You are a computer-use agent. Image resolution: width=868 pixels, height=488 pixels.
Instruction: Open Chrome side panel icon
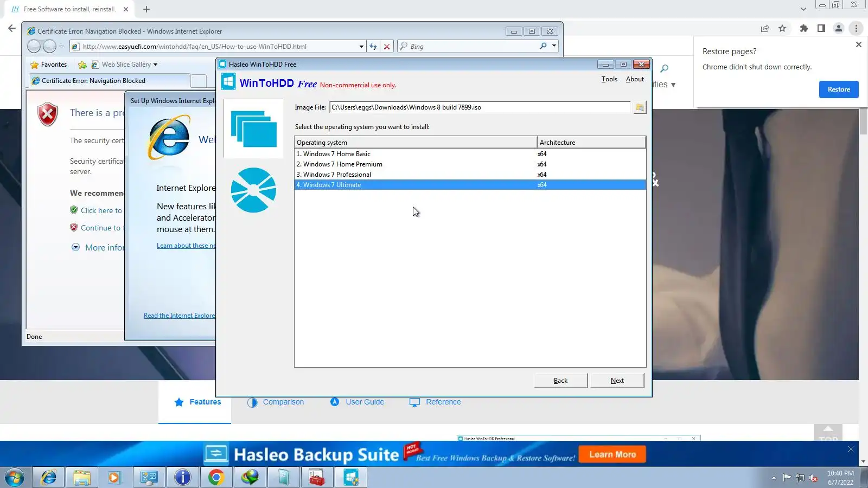821,28
